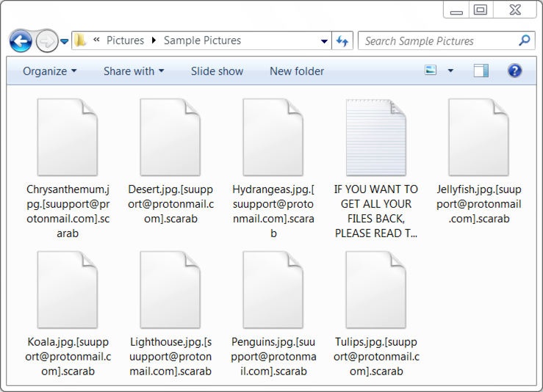Select the Tulips.jpg scarab file icon

tap(376, 289)
